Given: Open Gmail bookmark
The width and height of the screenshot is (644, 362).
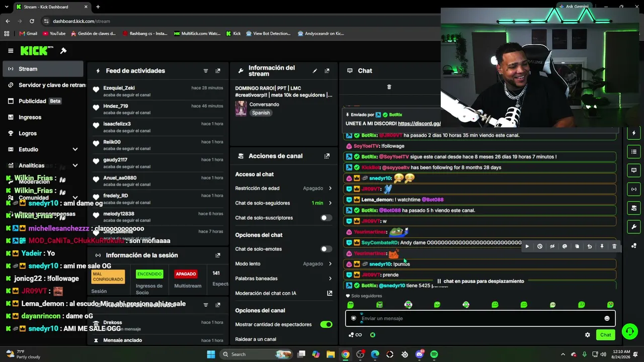Looking at the screenshot, I should pyautogui.click(x=28, y=34).
